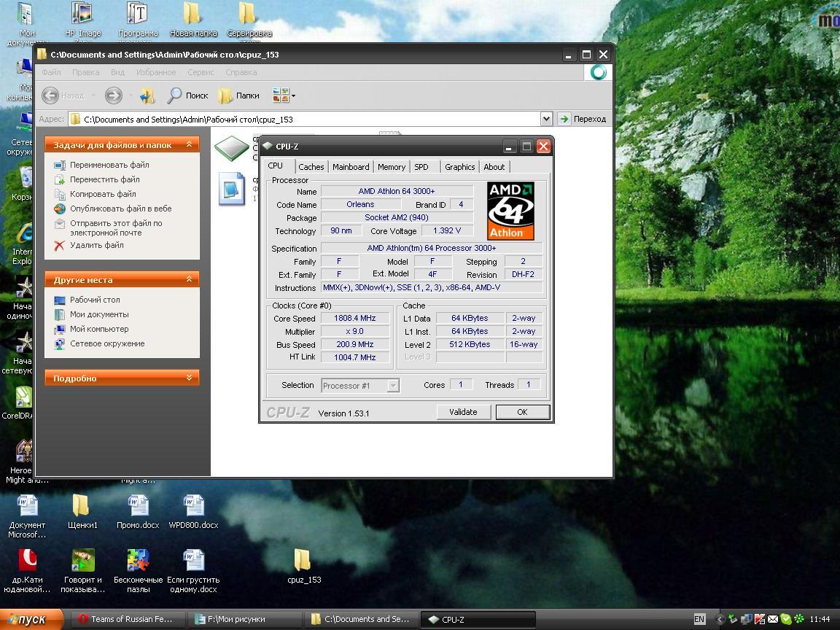Click the Переход go button
The width and height of the screenshot is (840, 630).
(x=583, y=119)
